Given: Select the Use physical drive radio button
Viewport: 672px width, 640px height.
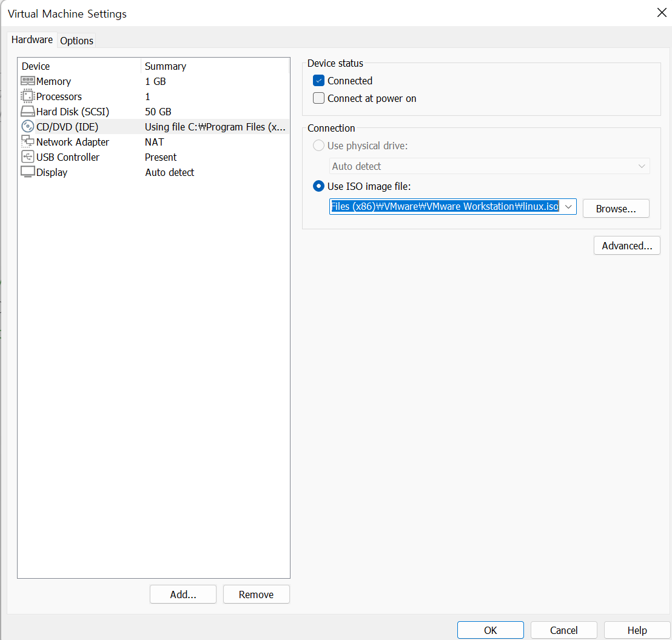Looking at the screenshot, I should click(318, 146).
